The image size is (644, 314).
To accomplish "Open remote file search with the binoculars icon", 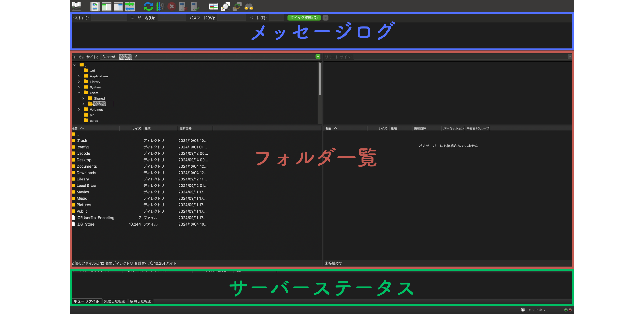I will click(248, 6).
